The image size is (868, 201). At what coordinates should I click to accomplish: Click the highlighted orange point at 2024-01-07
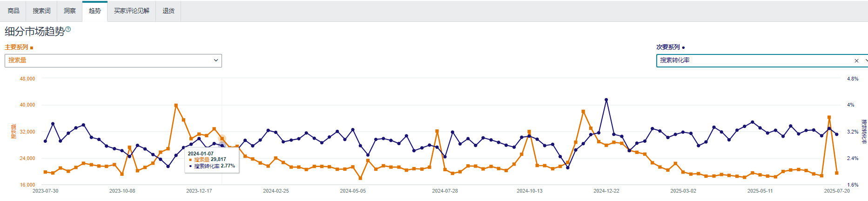222,139
